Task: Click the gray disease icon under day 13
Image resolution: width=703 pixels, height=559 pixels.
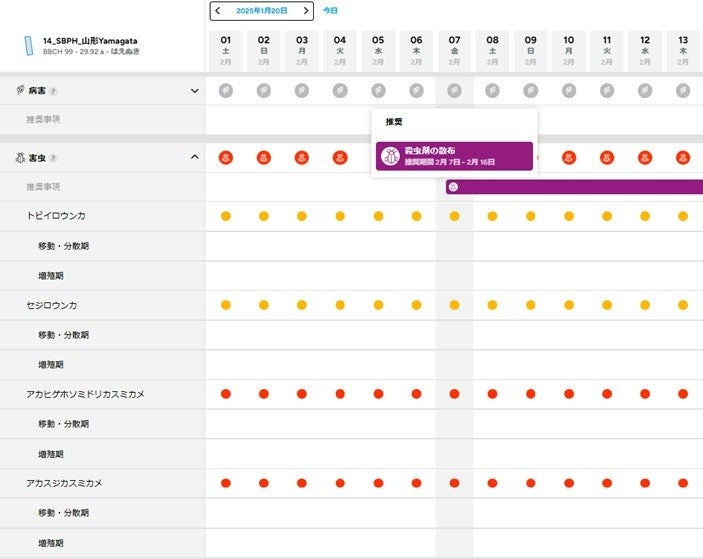Action: pyautogui.click(x=683, y=90)
